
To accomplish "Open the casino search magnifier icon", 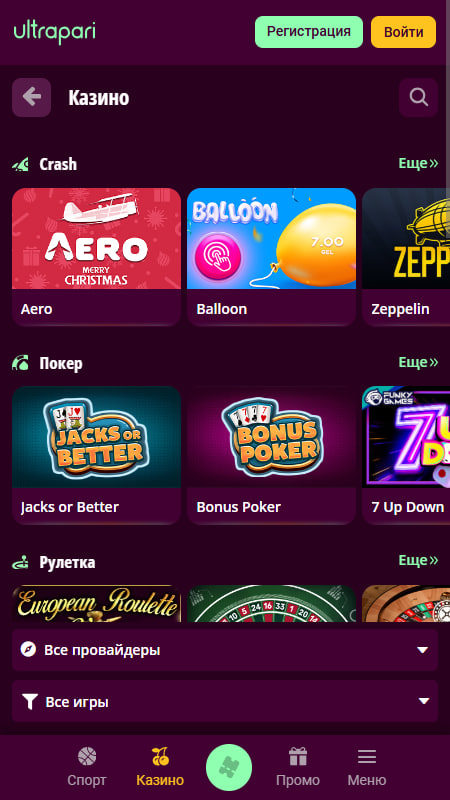I will (x=418, y=97).
